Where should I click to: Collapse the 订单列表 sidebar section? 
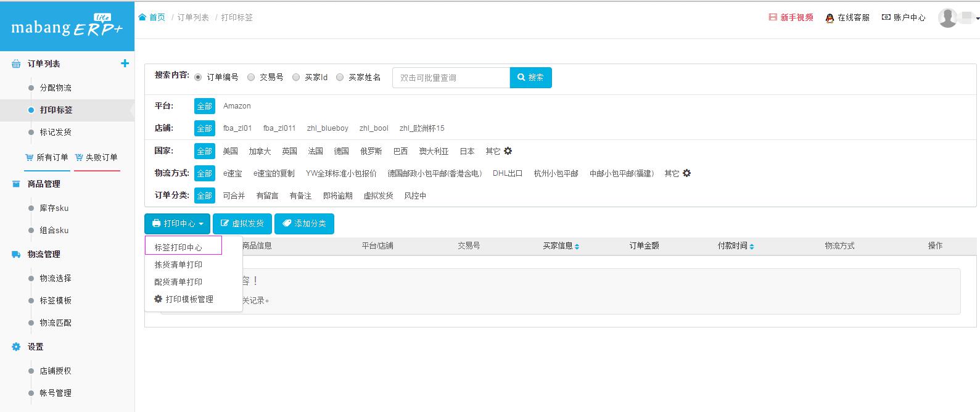(x=44, y=64)
